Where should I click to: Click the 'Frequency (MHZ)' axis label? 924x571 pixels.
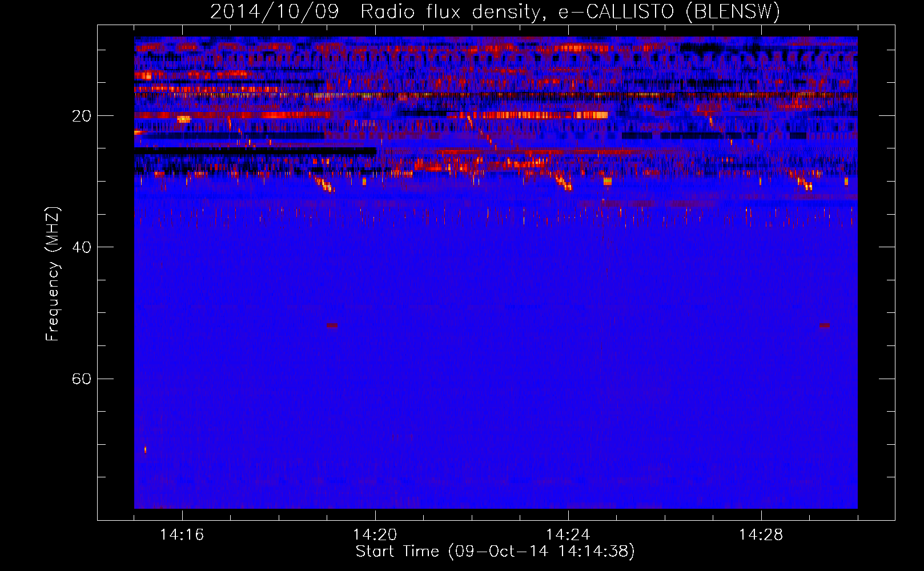52,274
